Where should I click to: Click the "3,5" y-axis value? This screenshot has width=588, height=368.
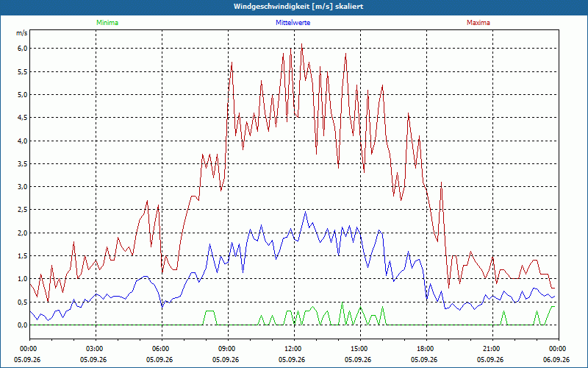[x=23, y=163]
